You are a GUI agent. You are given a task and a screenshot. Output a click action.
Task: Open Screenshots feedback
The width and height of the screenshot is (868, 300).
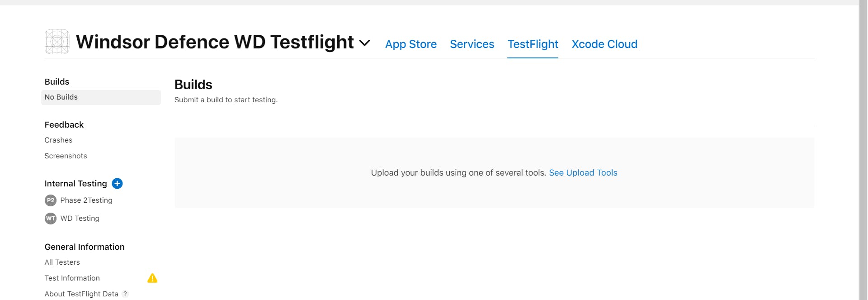click(66, 156)
